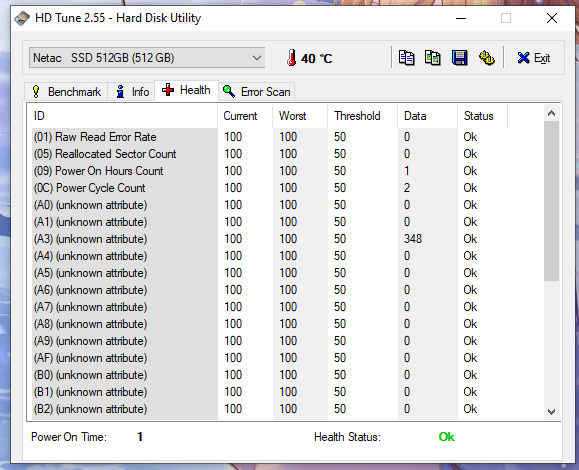Click the save floppy disk icon

click(x=459, y=58)
